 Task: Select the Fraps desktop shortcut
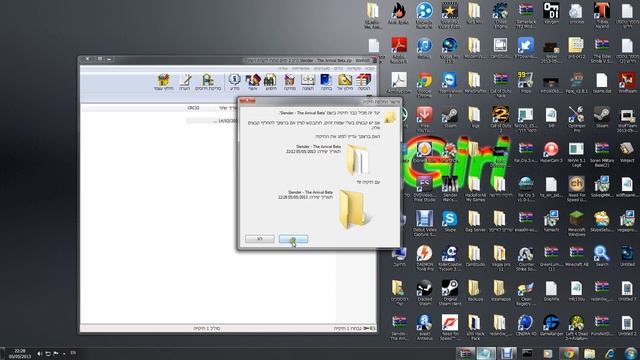click(x=525, y=82)
